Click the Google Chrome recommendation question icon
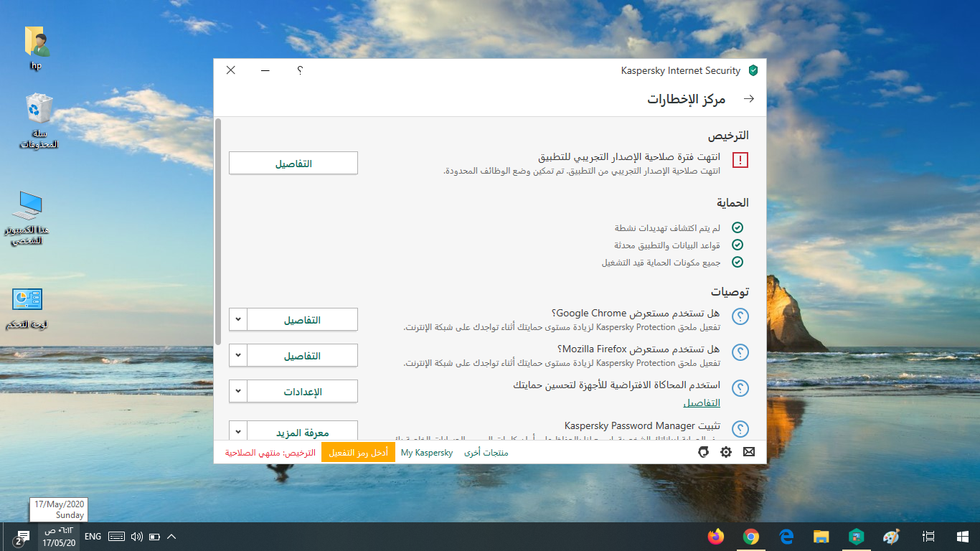This screenshot has height=551, width=980. 740,316
